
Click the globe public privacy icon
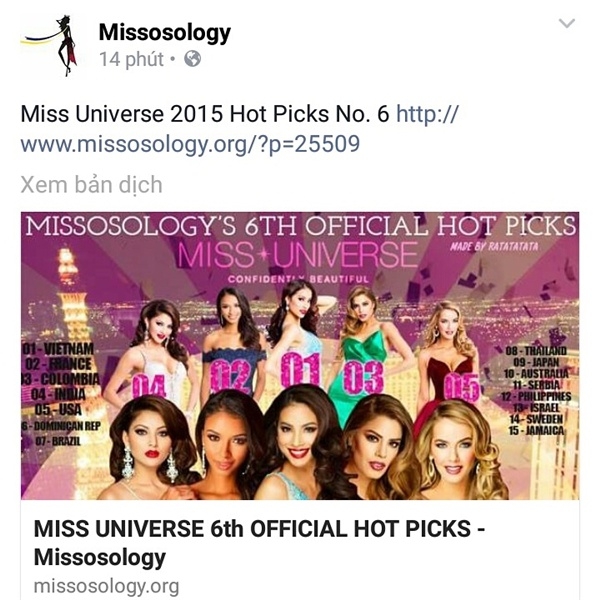click(x=192, y=59)
